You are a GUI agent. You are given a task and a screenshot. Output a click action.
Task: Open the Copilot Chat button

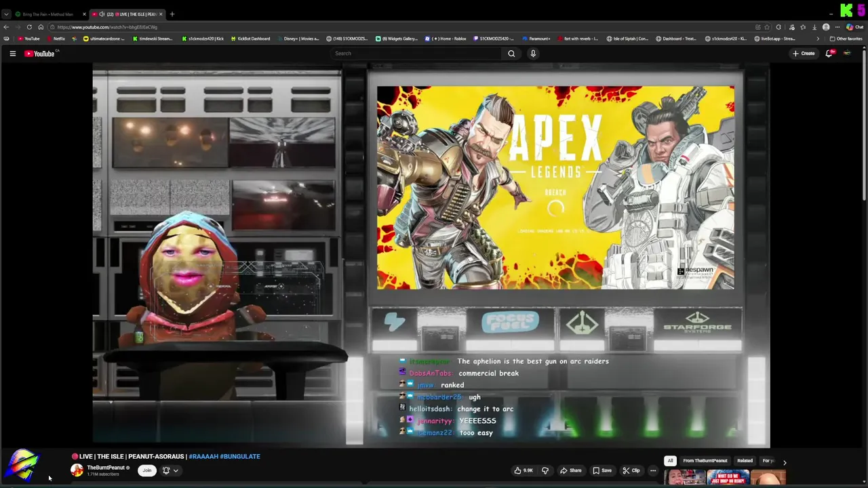click(x=855, y=27)
